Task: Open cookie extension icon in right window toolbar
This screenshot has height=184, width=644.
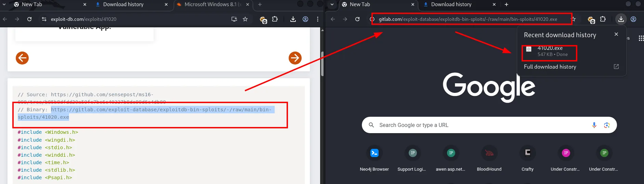Action: (591, 20)
